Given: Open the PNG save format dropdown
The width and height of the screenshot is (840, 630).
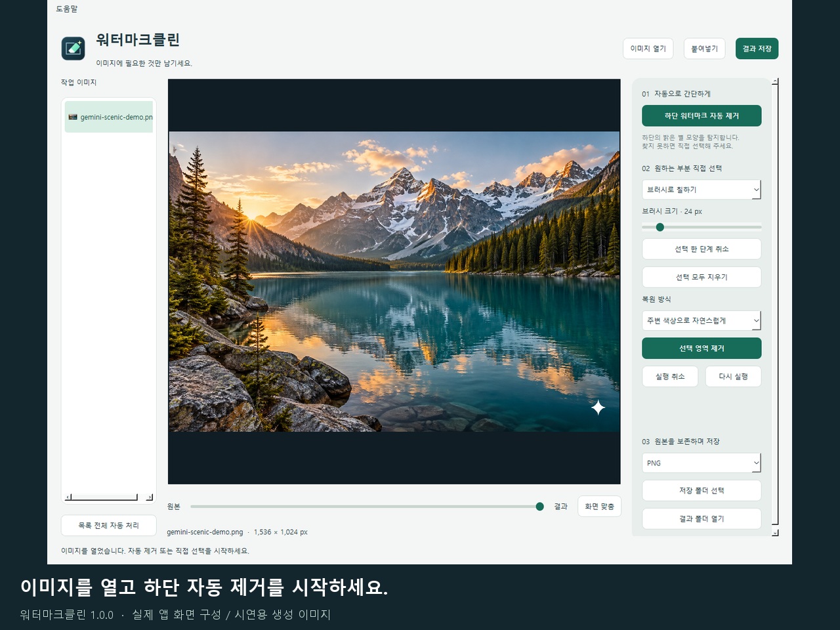Looking at the screenshot, I should 702,463.
